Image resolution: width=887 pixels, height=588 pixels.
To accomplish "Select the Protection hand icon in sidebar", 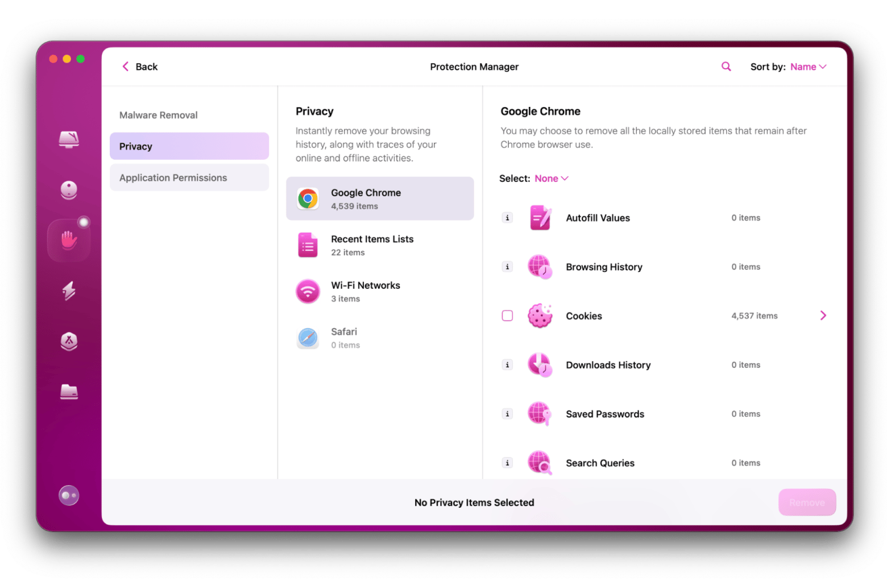I will [69, 241].
